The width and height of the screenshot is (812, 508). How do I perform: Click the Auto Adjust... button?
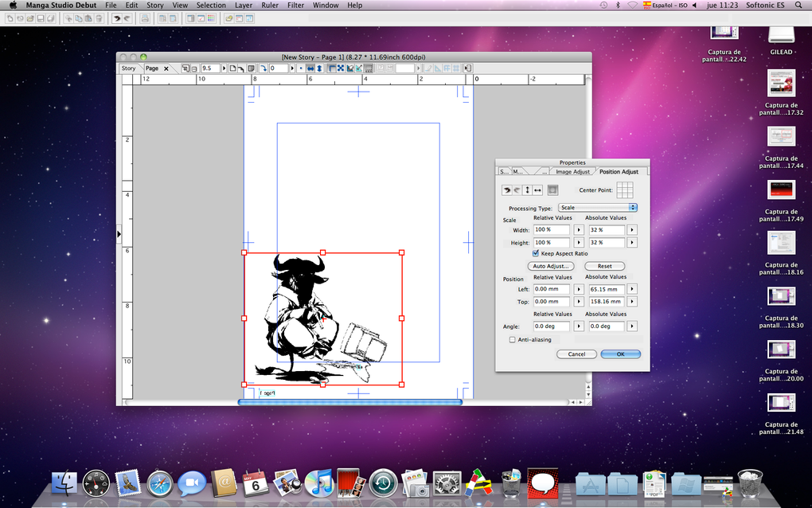pyautogui.click(x=550, y=266)
